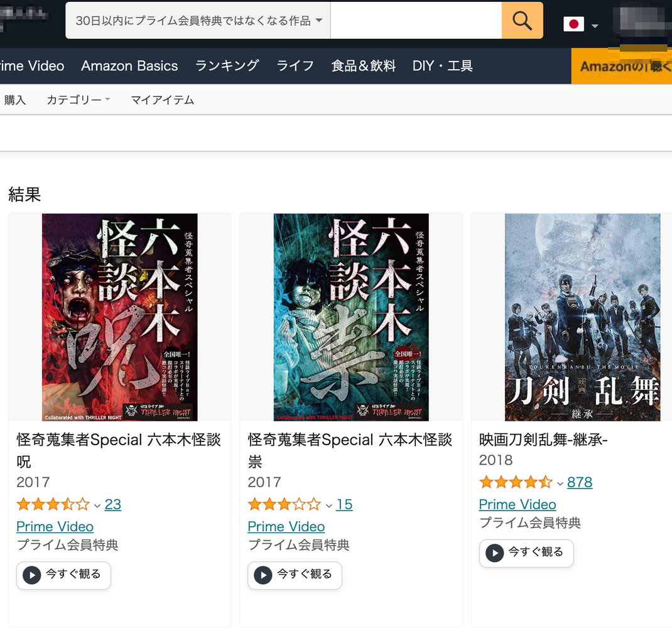Click the orange search magnifier button
This screenshot has height=643, width=672.
tap(522, 20)
